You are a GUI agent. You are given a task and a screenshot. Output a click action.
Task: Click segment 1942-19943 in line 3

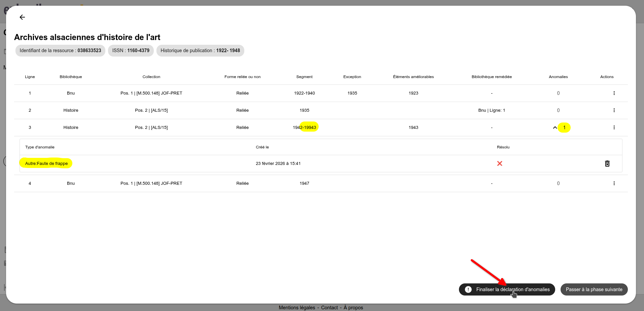click(x=305, y=128)
